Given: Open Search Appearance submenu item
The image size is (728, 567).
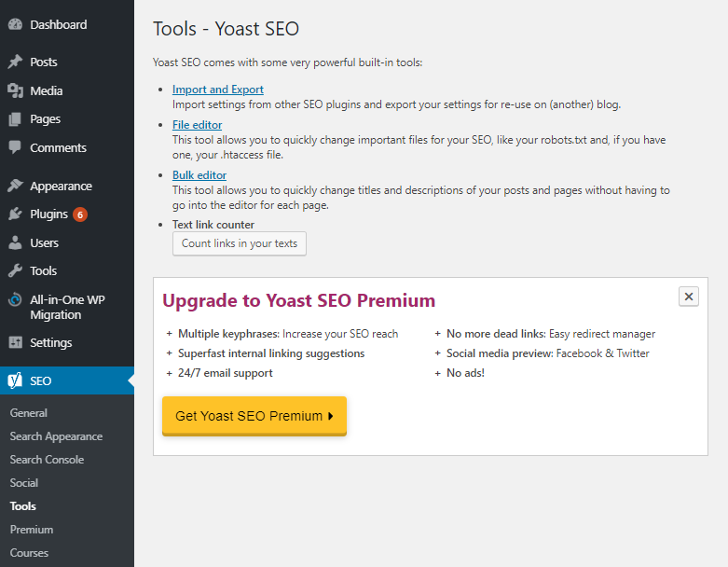Looking at the screenshot, I should [56, 436].
